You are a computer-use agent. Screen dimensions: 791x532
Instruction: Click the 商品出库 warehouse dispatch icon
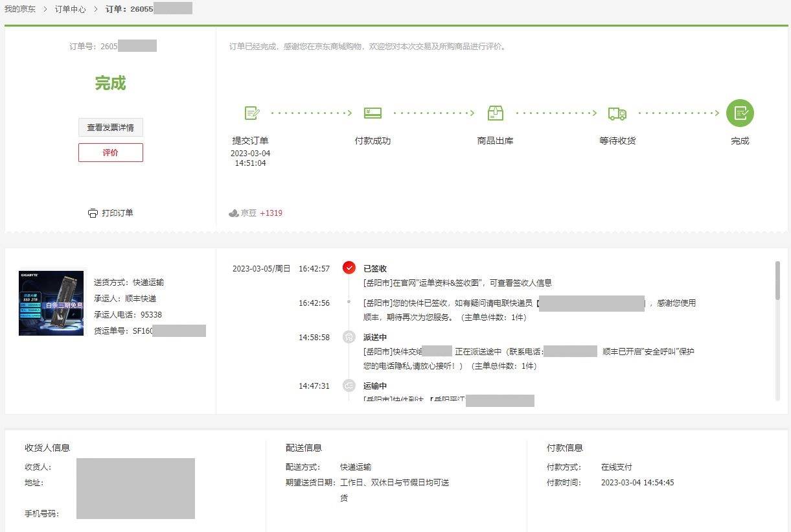[x=495, y=113]
